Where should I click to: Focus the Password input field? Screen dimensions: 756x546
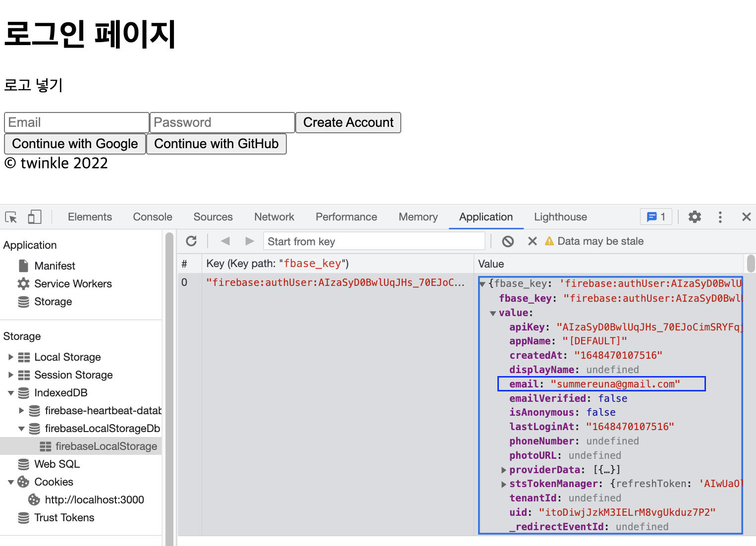[x=222, y=122]
